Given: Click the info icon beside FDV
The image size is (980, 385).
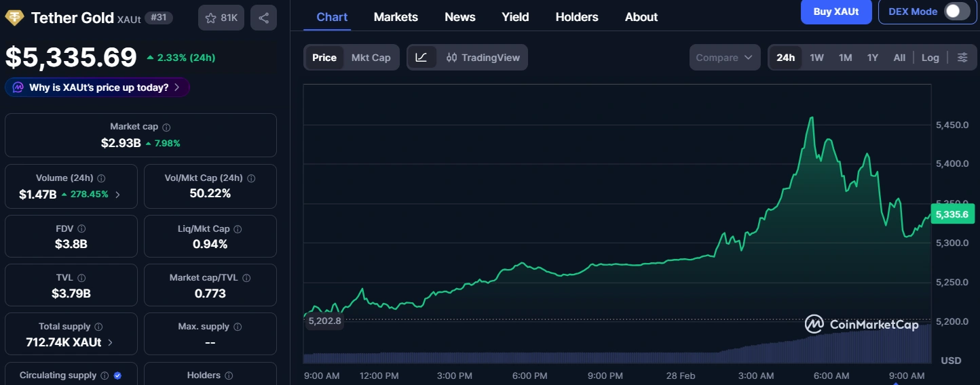Looking at the screenshot, I should click(x=81, y=229).
